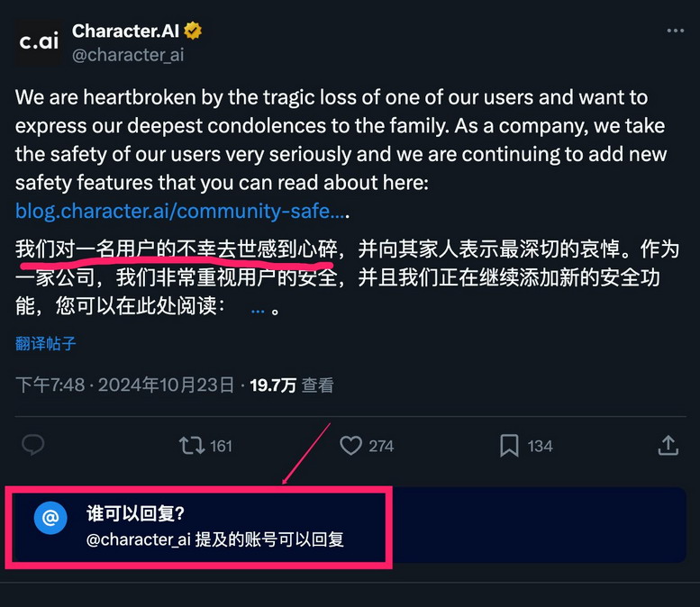Click the 19.7万 查看 view count
700x607 pixels.
pos(292,385)
